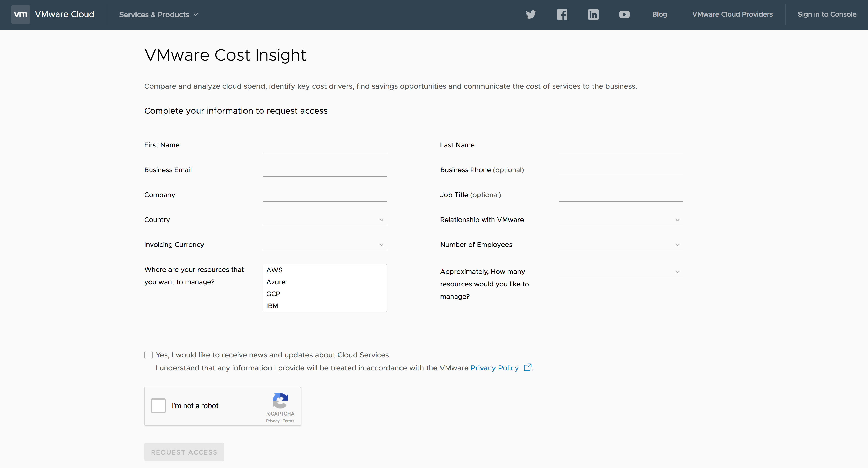Click external link icon after Privacy Policy

527,367
